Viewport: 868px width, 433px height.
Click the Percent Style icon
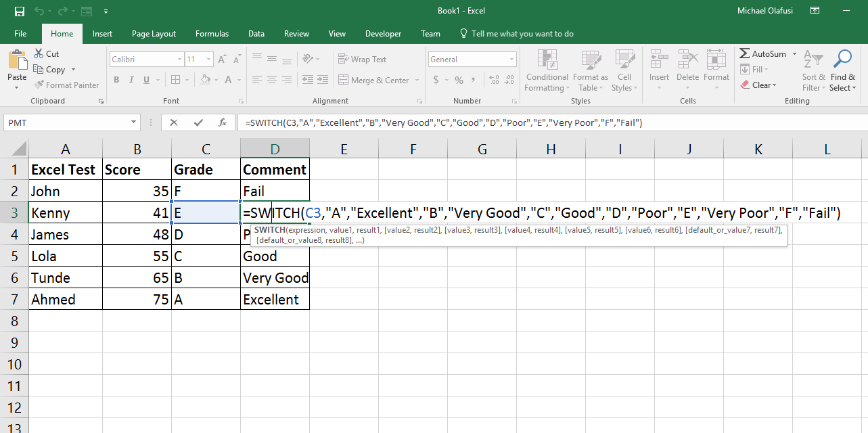pyautogui.click(x=459, y=80)
